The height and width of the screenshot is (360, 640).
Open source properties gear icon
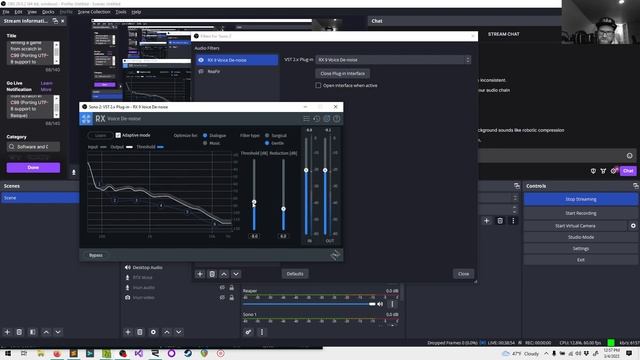point(153,332)
